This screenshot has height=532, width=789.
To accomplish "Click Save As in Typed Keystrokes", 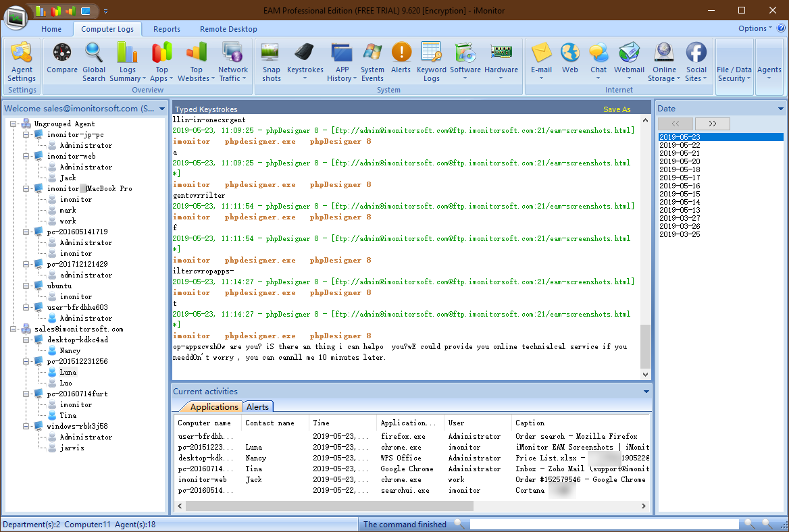I will 616,109.
